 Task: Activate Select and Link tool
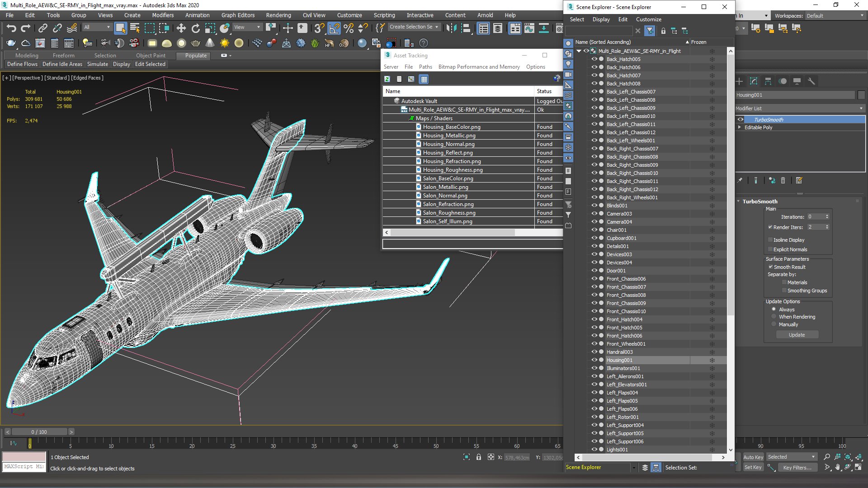tap(42, 28)
